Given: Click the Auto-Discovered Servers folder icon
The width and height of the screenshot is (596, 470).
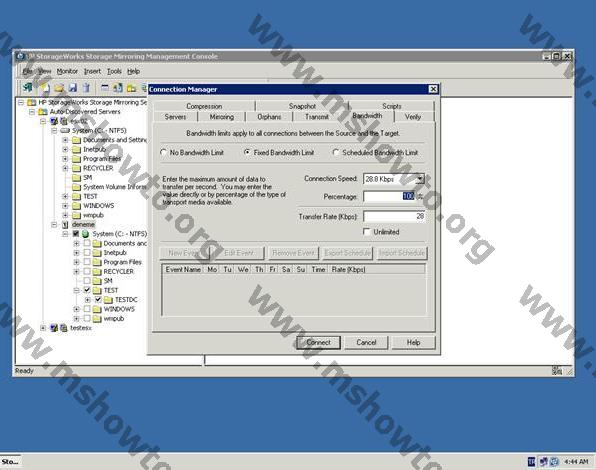Looking at the screenshot, I should [x=43, y=112].
